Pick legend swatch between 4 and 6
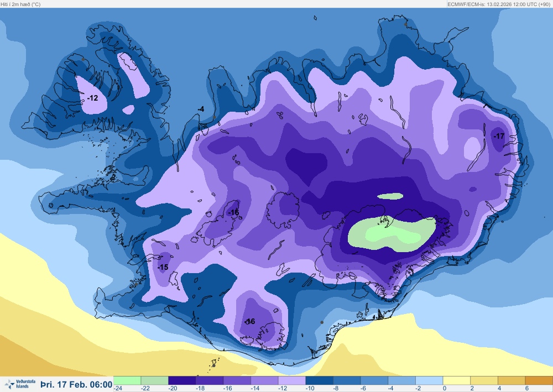Viewport: 553px width, 392px height. tap(512, 380)
